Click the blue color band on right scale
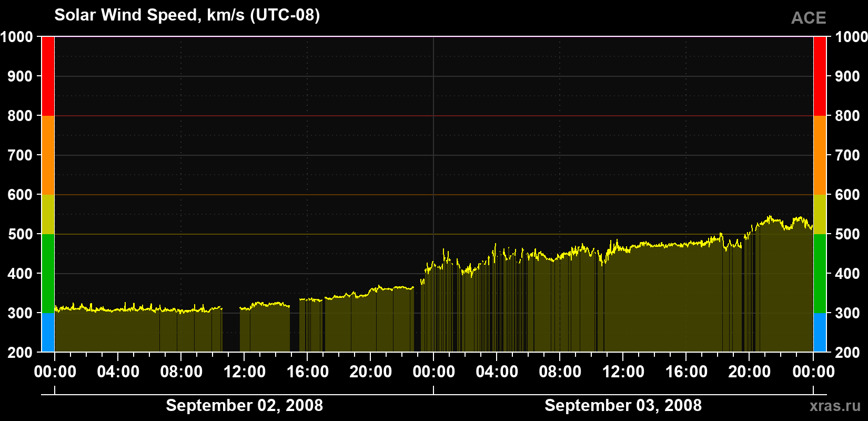Screen dimensions: 868x421 820,333
